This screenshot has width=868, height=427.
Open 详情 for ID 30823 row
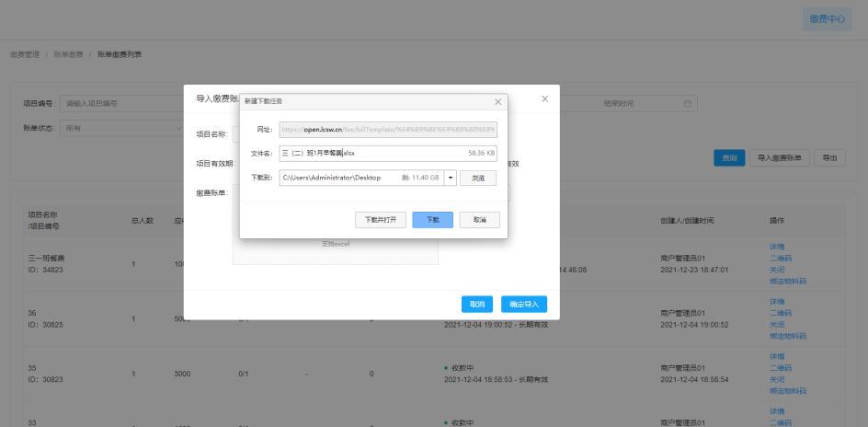pyautogui.click(x=777, y=357)
